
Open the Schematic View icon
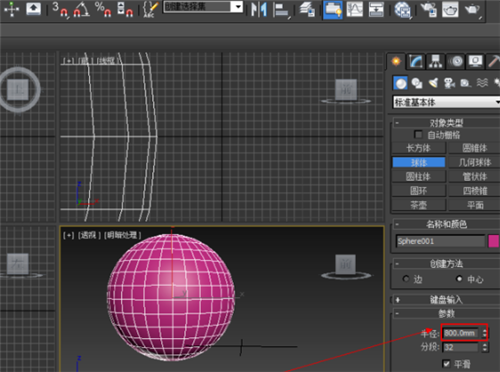[376, 9]
